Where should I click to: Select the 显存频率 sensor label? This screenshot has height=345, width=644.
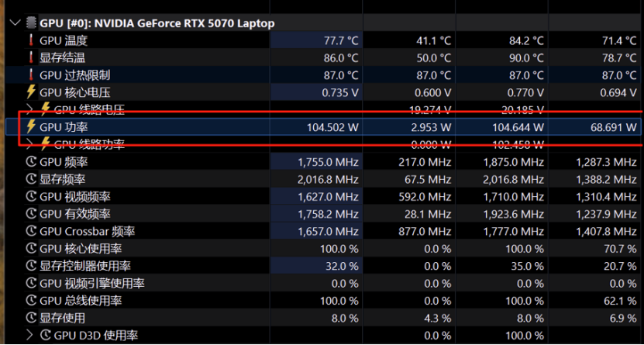[x=63, y=180]
